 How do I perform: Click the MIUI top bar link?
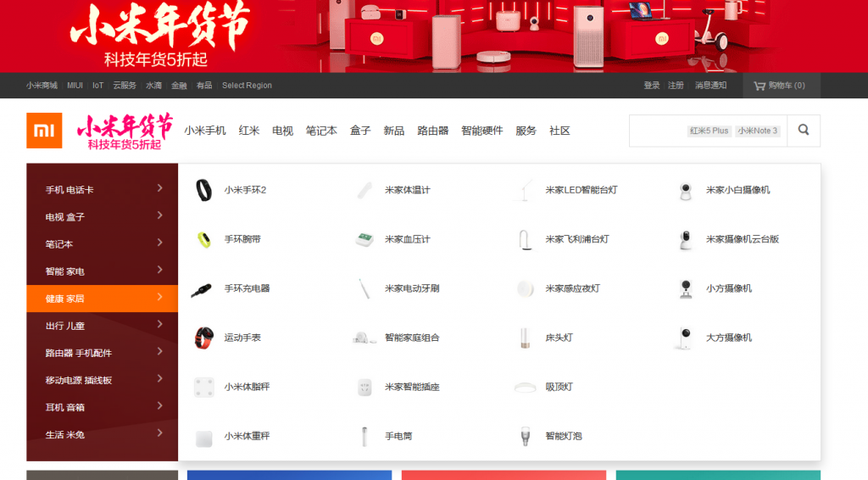(75, 86)
